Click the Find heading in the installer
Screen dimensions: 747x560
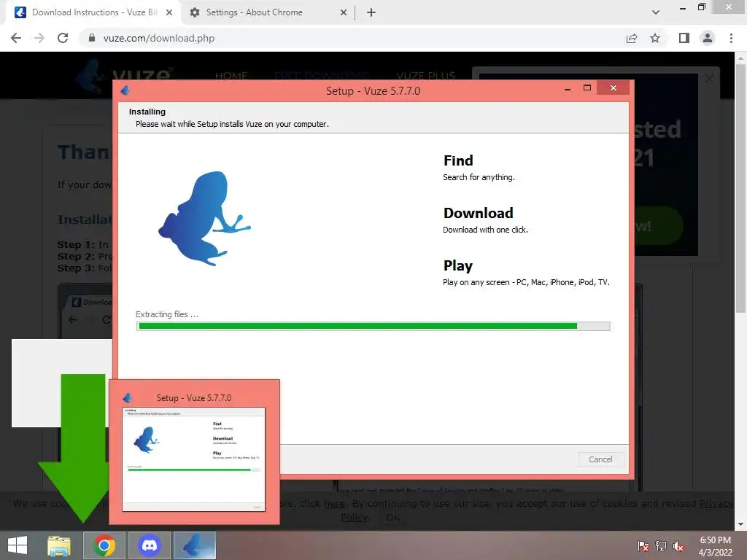tap(458, 161)
